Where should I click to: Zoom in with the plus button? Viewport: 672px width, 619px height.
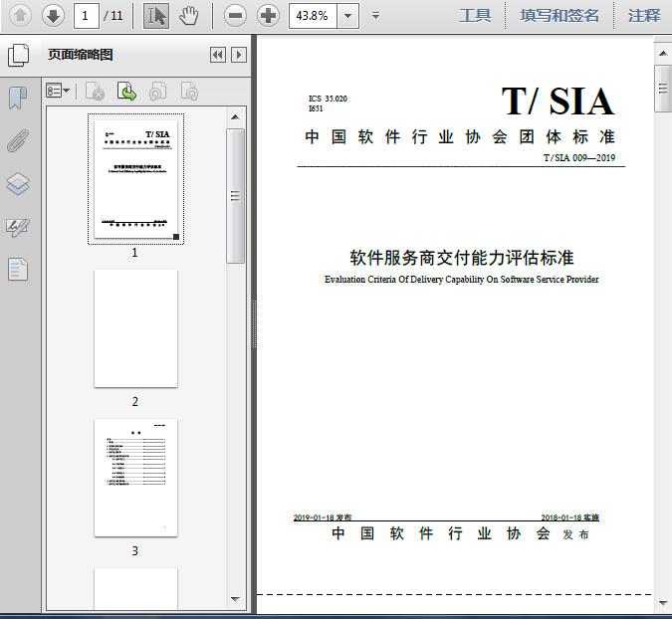[268, 16]
